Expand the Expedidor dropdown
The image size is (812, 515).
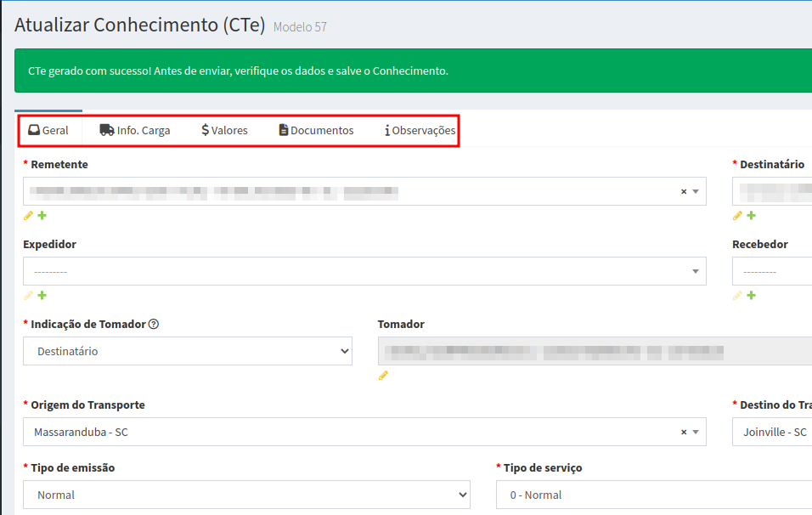tap(364, 272)
